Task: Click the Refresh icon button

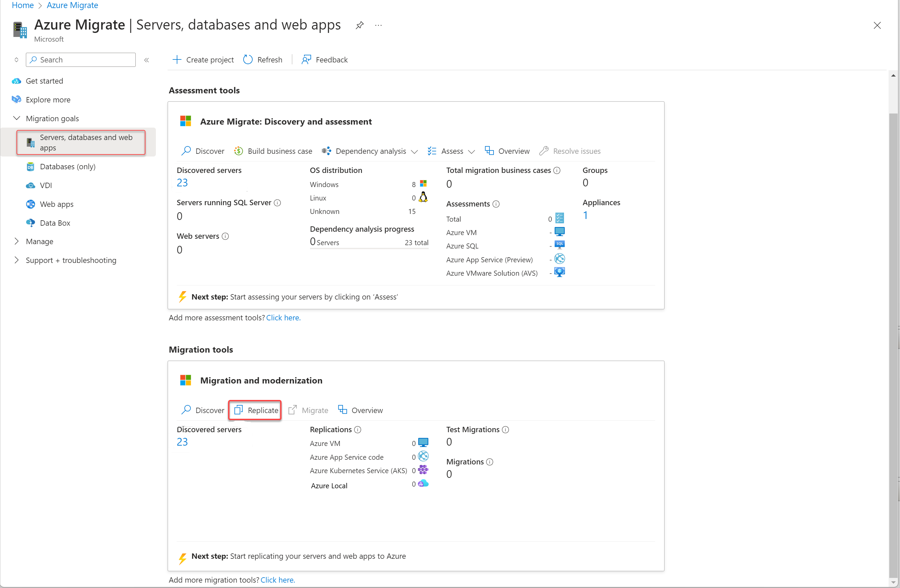Action: pos(248,60)
